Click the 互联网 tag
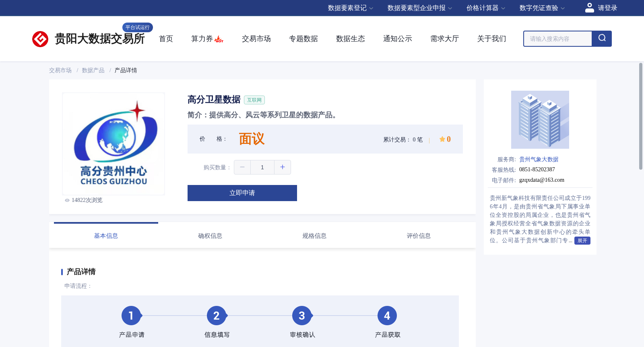Screen dimensions: 644x347 tap(254, 100)
